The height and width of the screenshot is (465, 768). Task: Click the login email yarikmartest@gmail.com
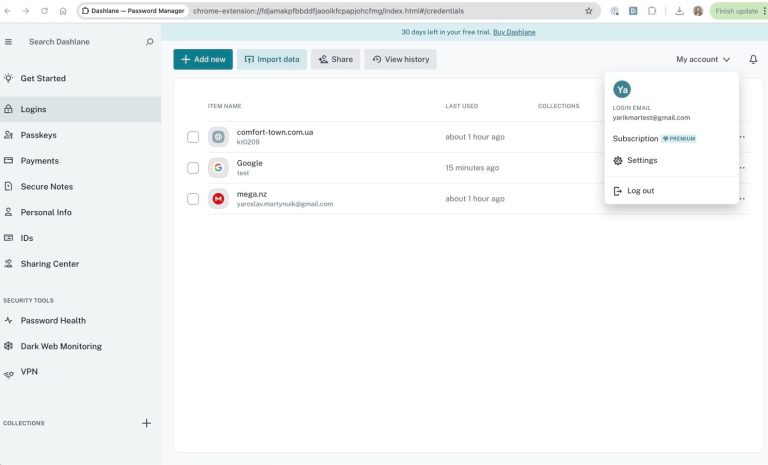651,118
